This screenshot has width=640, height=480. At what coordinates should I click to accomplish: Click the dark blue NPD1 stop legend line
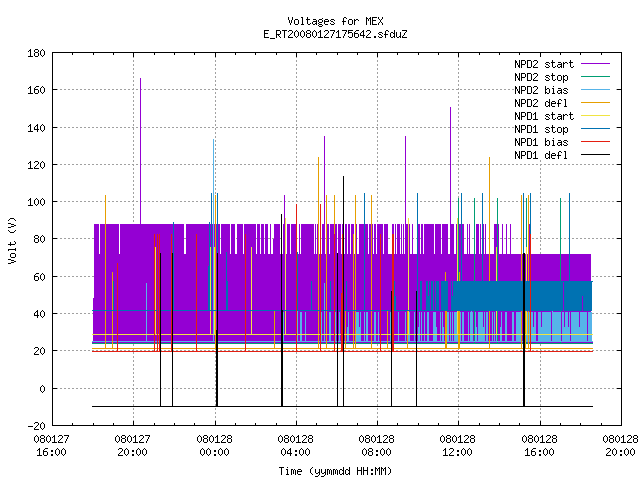tap(596, 129)
